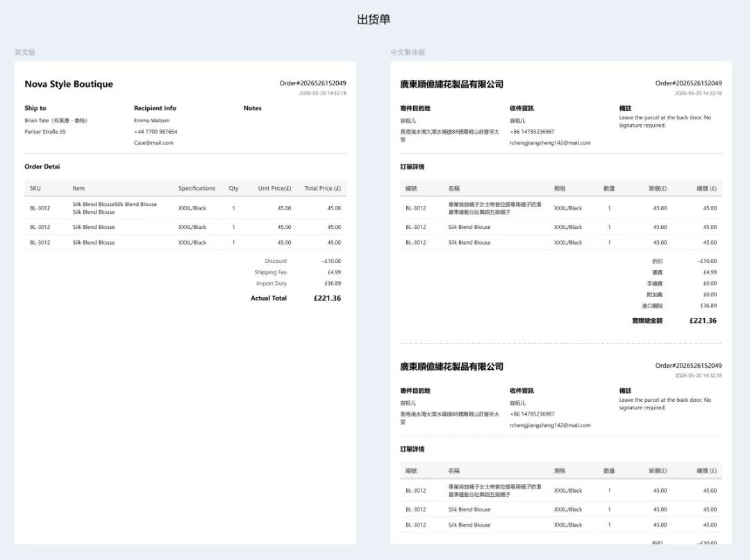
Task: Click the Import Duty label
Action: [272, 283]
